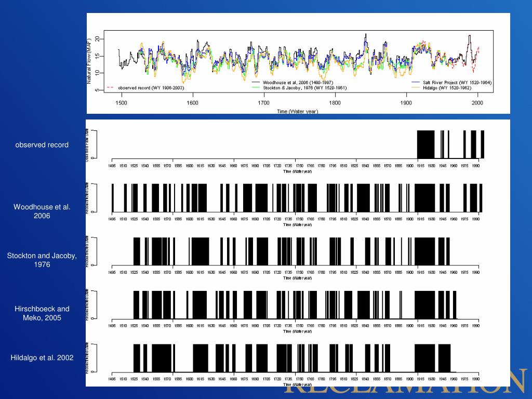Screen dimensions: 532x399
Task: Click the 1700 tick on the top chart
Action: coord(264,103)
